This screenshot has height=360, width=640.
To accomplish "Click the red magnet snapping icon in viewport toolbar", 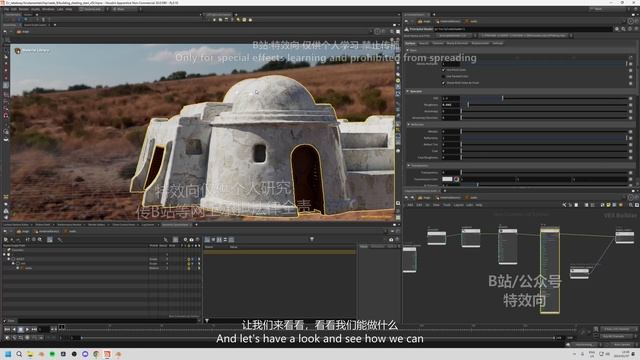I will coord(5,116).
